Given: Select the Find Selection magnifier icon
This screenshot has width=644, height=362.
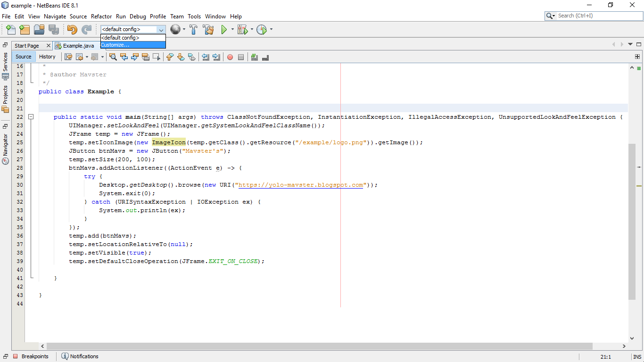Looking at the screenshot, I should 113,57.
